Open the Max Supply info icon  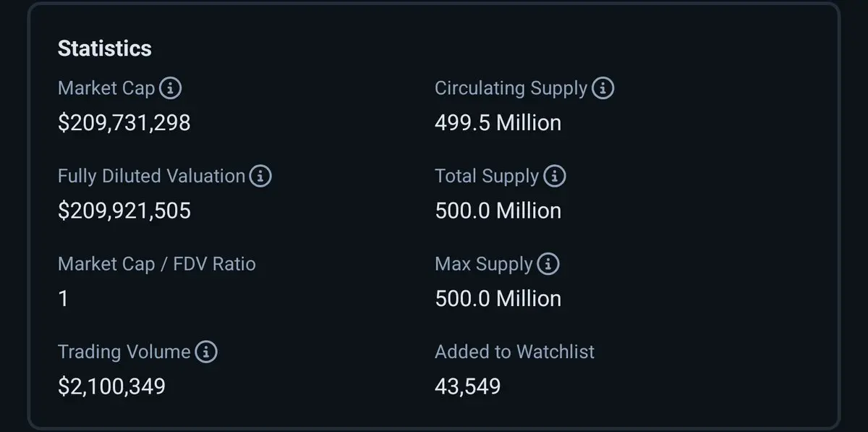click(x=548, y=264)
